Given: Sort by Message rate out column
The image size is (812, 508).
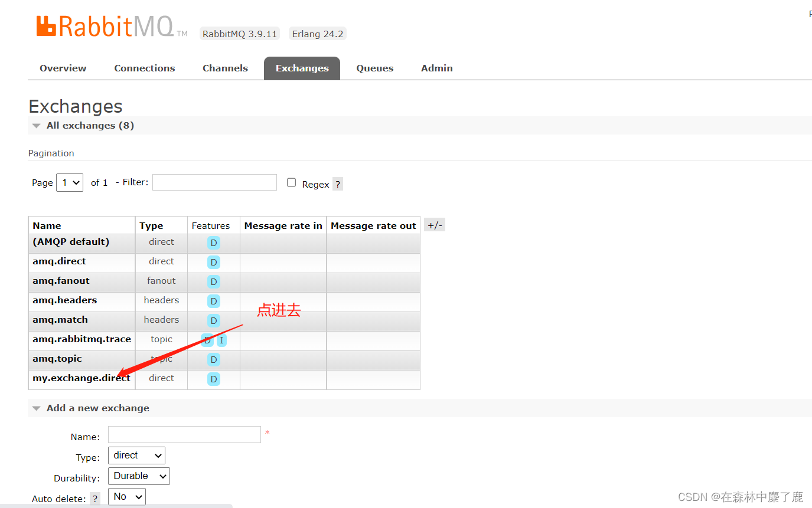Looking at the screenshot, I should pyautogui.click(x=373, y=225).
